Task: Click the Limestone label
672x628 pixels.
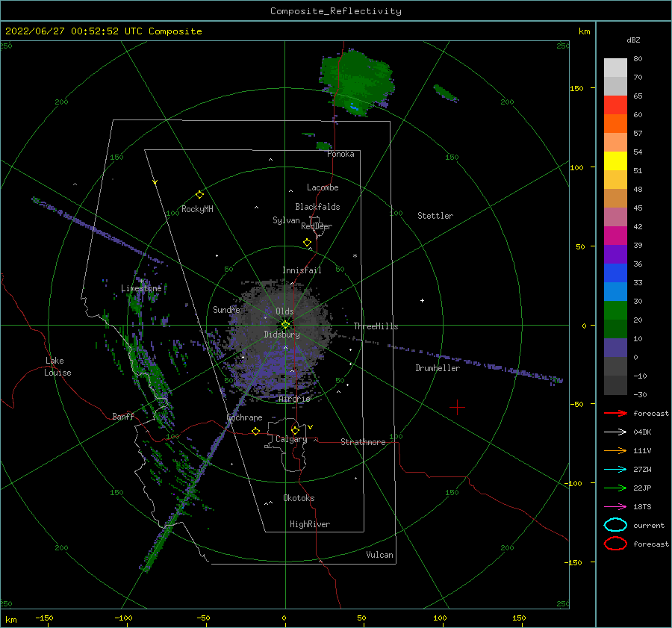Action: coord(141,288)
